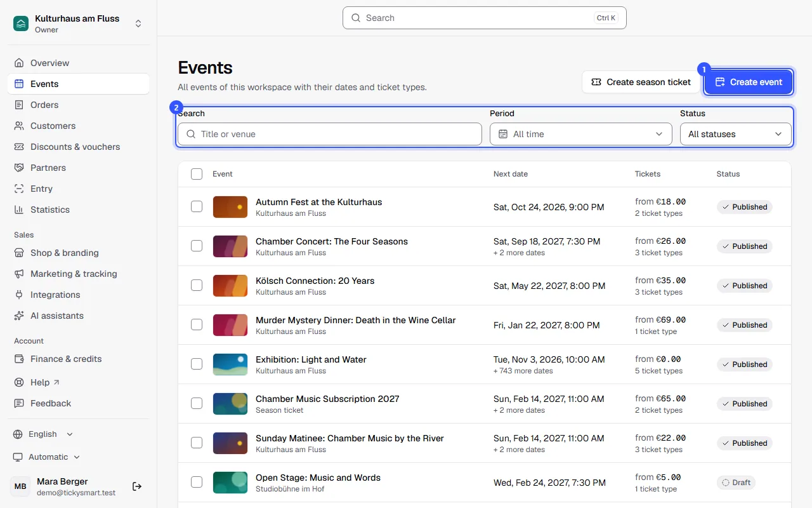The width and height of the screenshot is (812, 508).
Task: Focus the top Search bar
Action: click(x=485, y=18)
